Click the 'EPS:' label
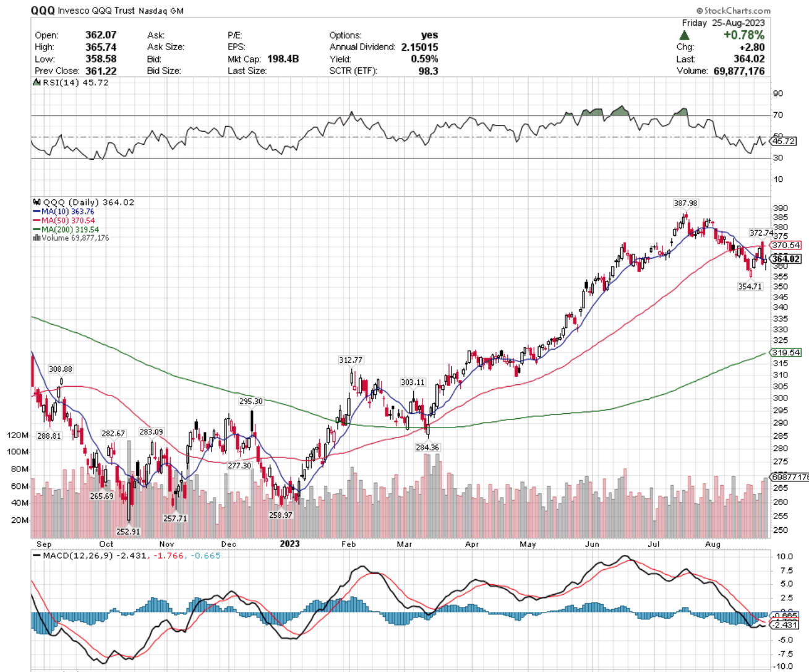This screenshot has width=809, height=672. click(x=236, y=47)
